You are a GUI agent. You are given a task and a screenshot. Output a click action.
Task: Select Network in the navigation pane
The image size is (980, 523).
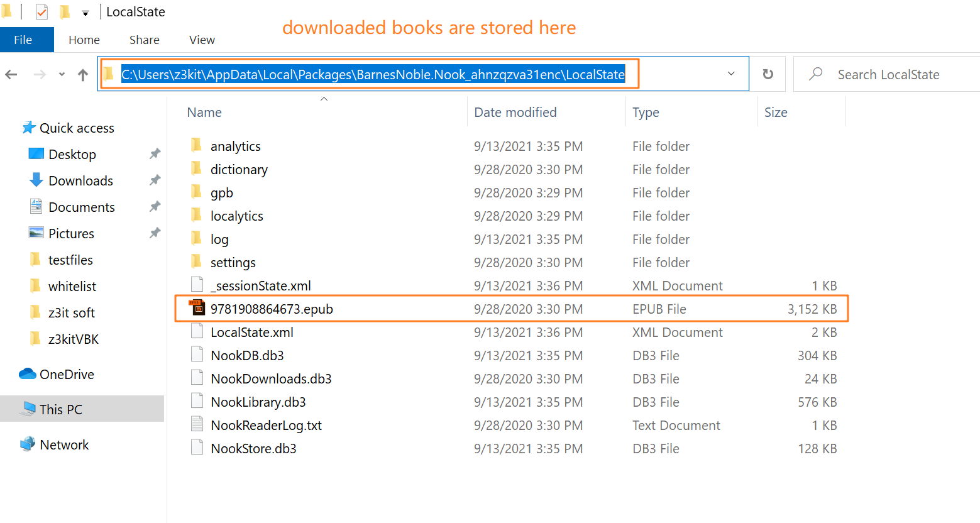[x=64, y=445]
